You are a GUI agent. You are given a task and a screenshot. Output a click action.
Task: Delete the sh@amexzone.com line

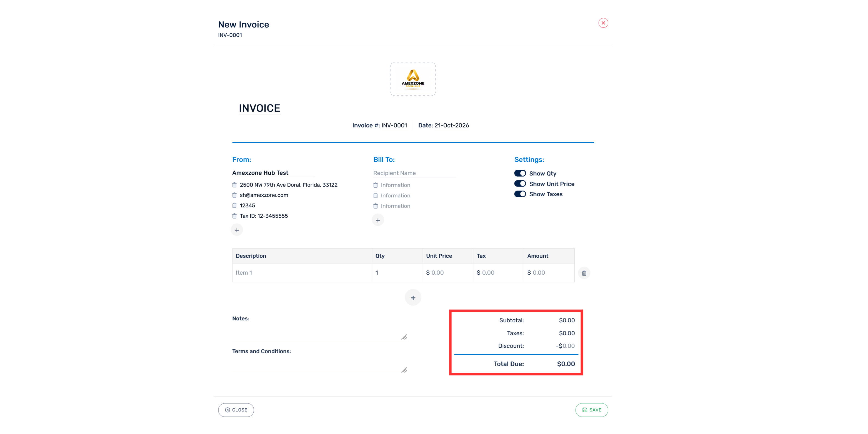pyautogui.click(x=234, y=195)
